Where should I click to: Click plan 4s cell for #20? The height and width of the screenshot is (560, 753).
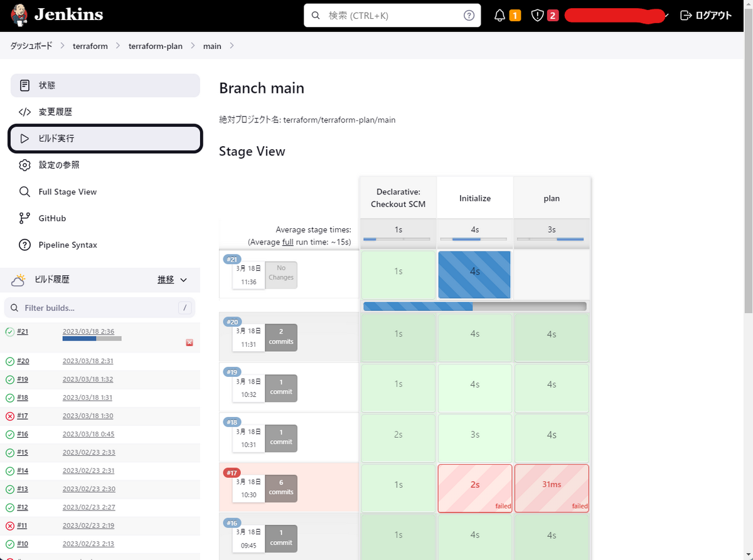click(552, 337)
